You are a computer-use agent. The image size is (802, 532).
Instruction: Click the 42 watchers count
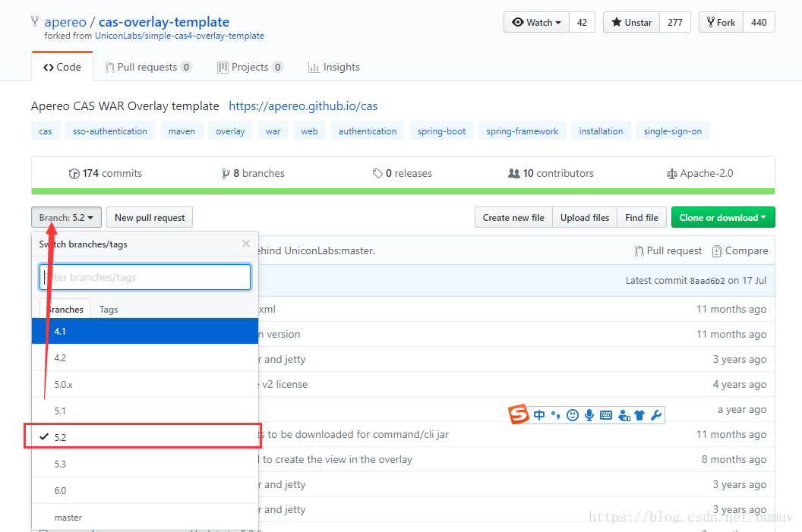point(582,22)
